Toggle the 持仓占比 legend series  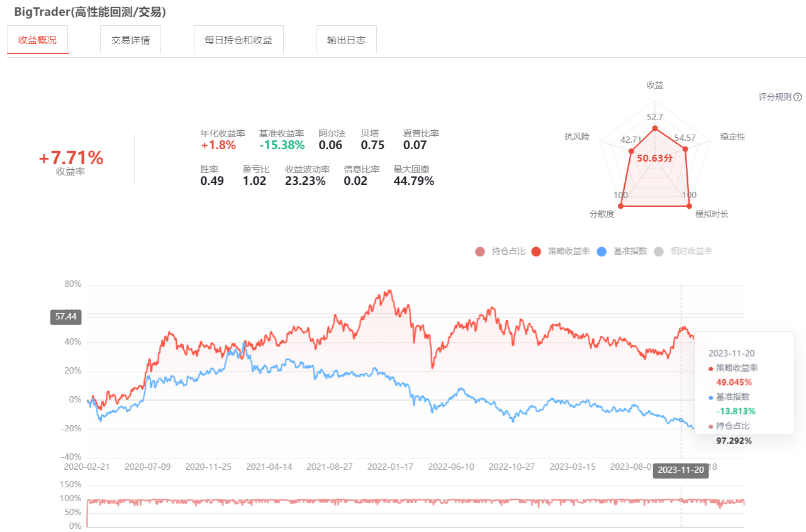coord(481,252)
